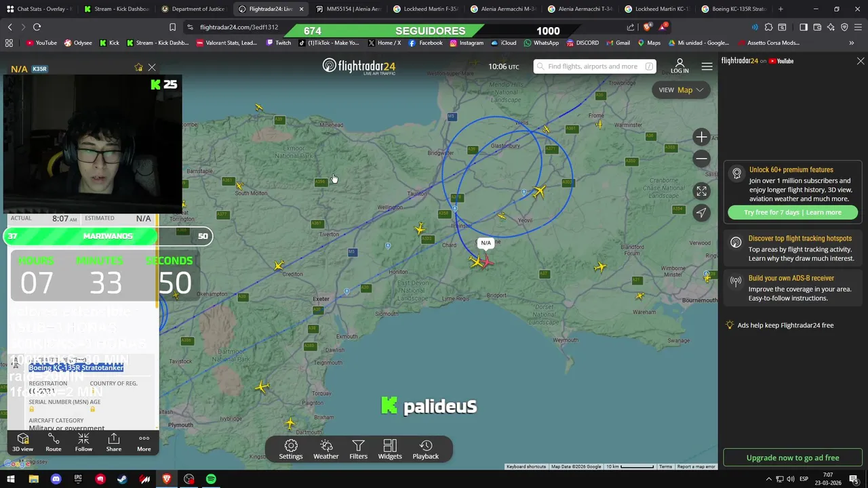Open the More options for this flight
The image size is (868, 488).
point(144,443)
